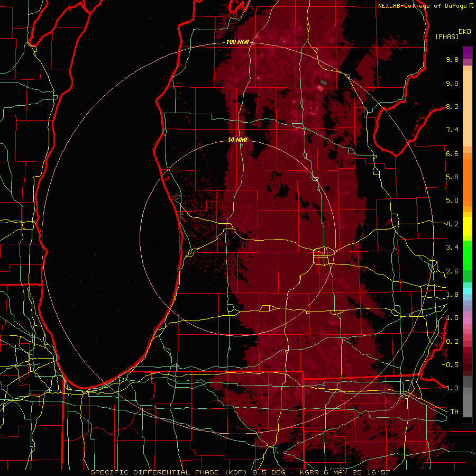Click the [PHAS] label above the scale
This screenshot has height=476, width=476.
click(447, 36)
